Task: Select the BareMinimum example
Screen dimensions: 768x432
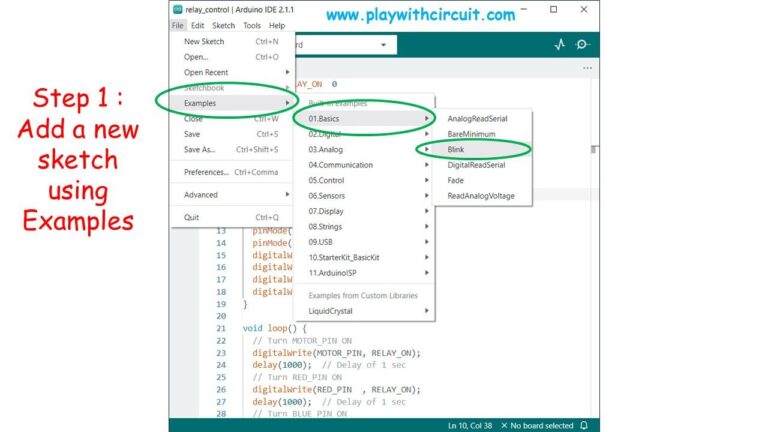Action: coord(482,134)
